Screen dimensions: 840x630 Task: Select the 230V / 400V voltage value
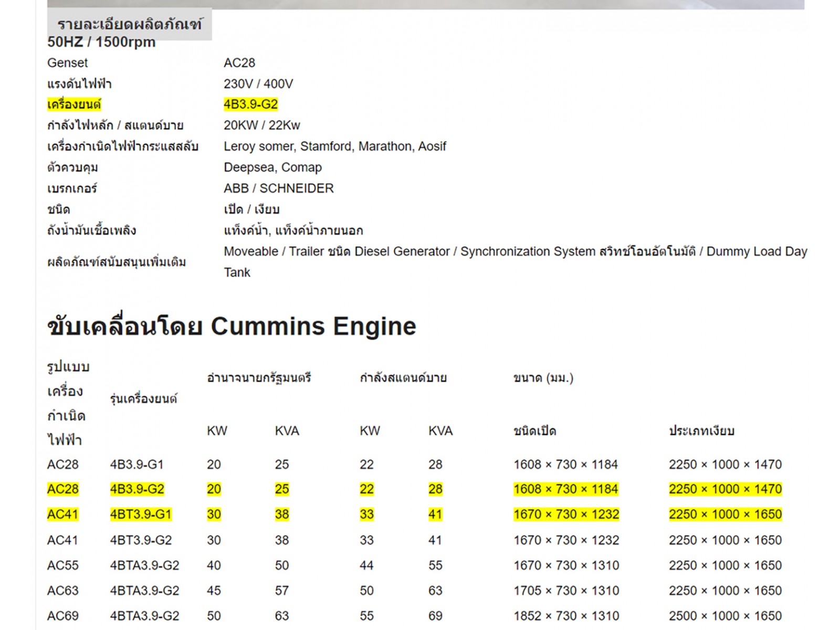pyautogui.click(x=258, y=84)
